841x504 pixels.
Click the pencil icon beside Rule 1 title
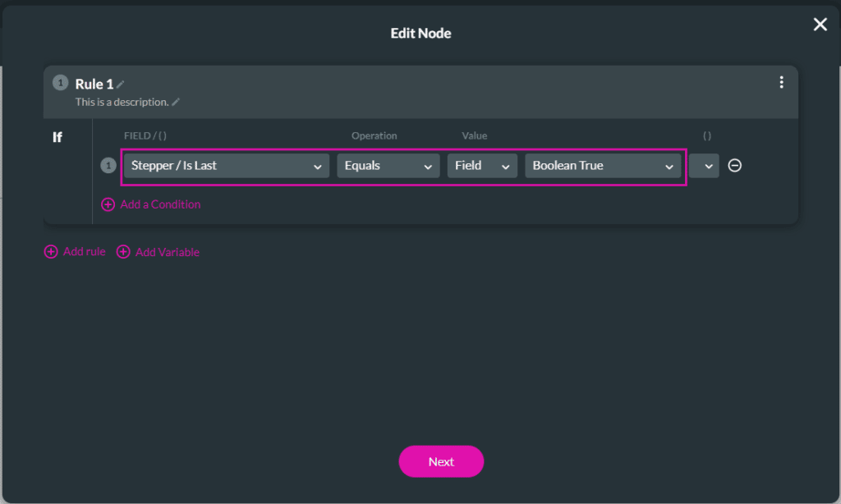[x=121, y=85]
